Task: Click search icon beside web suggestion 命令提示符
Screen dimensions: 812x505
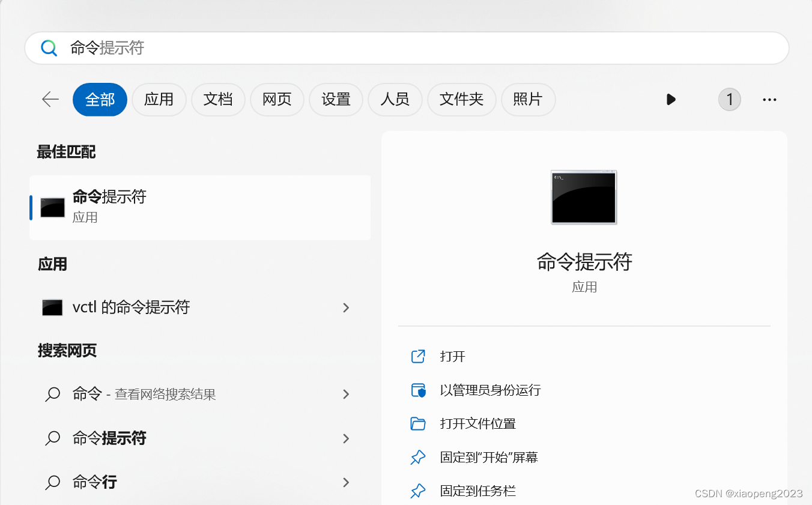Action: tap(53, 438)
